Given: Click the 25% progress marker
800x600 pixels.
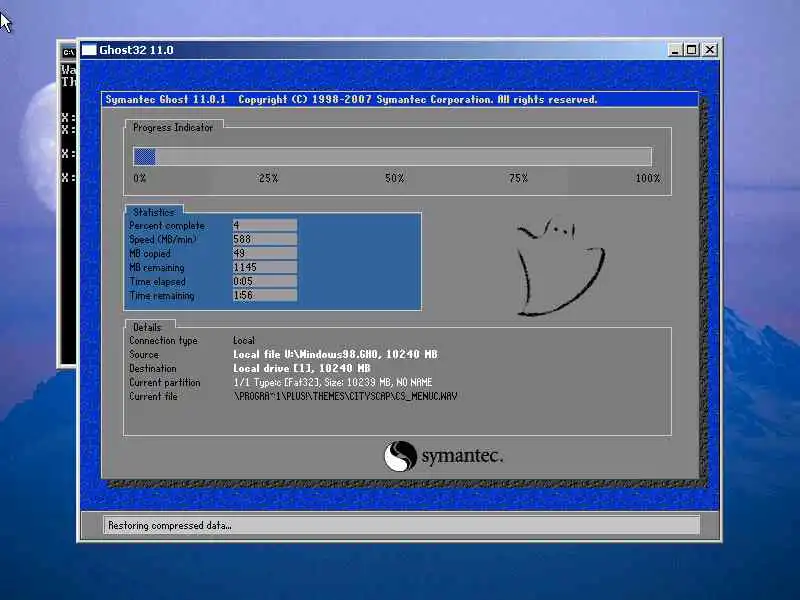Looking at the screenshot, I should pyautogui.click(x=268, y=178).
